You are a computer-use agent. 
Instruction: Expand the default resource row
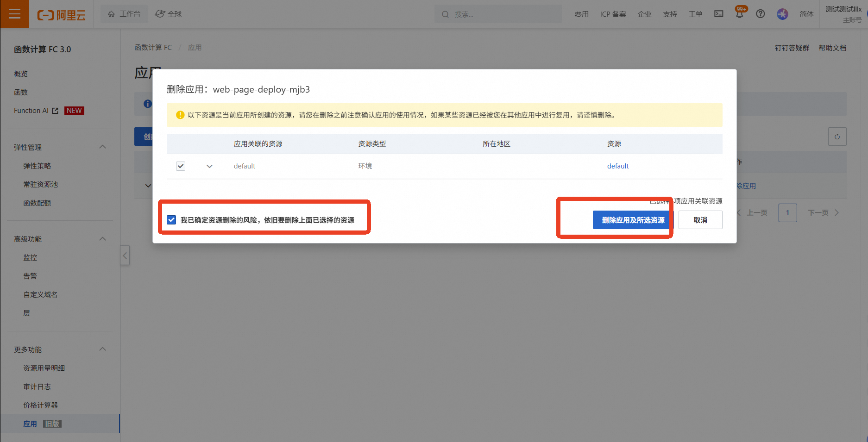coord(209,166)
